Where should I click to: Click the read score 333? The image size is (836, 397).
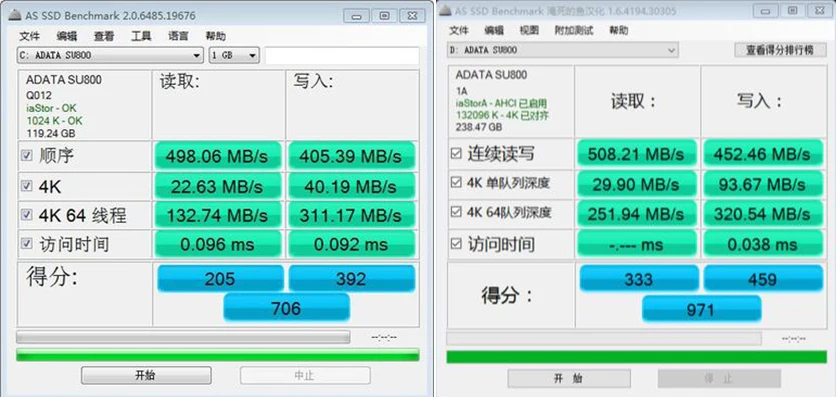click(639, 279)
